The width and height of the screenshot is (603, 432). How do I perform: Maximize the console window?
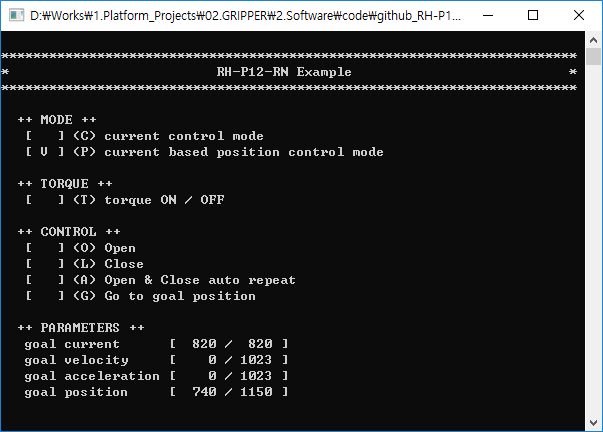(533, 15)
